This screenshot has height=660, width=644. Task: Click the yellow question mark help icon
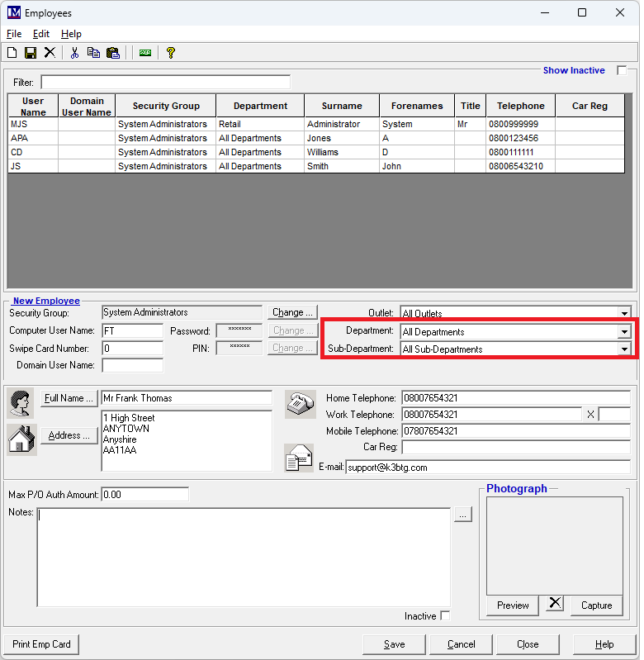tap(171, 53)
